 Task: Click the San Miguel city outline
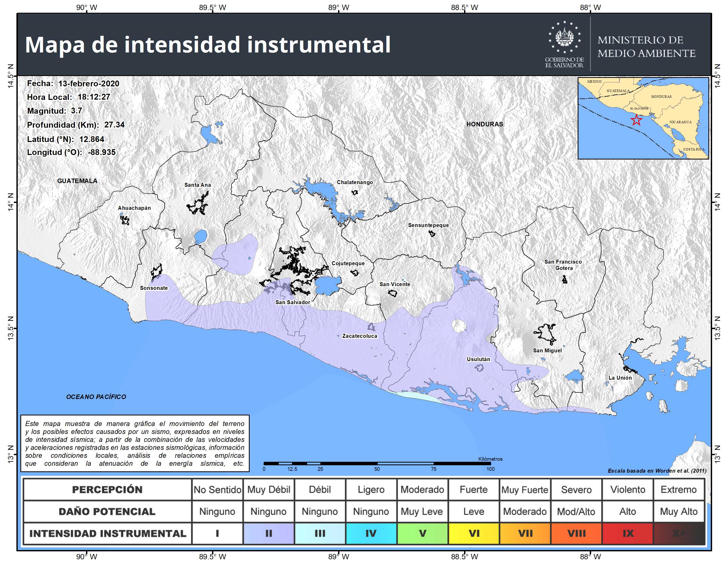click(546, 333)
